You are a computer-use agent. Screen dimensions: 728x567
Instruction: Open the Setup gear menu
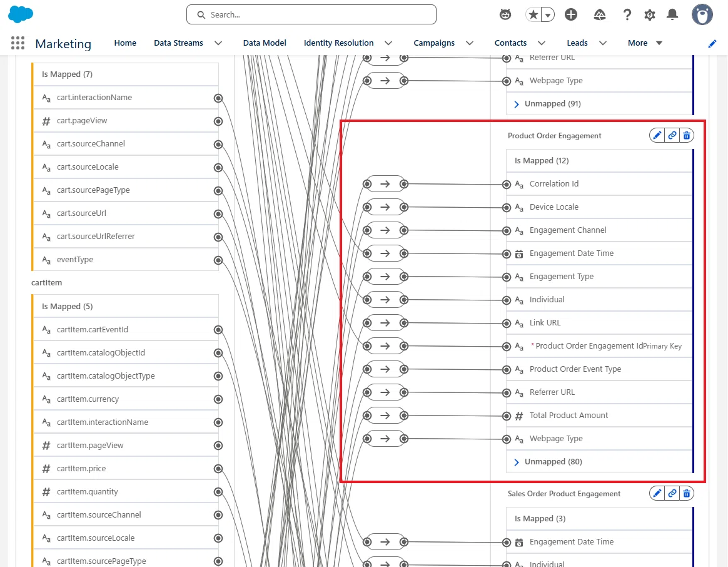tap(650, 15)
